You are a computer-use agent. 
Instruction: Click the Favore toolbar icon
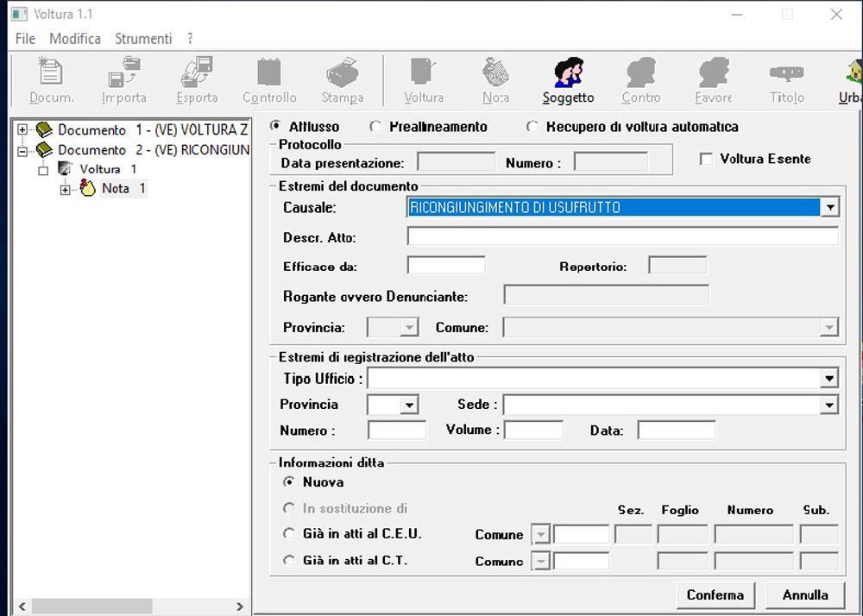pos(714,72)
